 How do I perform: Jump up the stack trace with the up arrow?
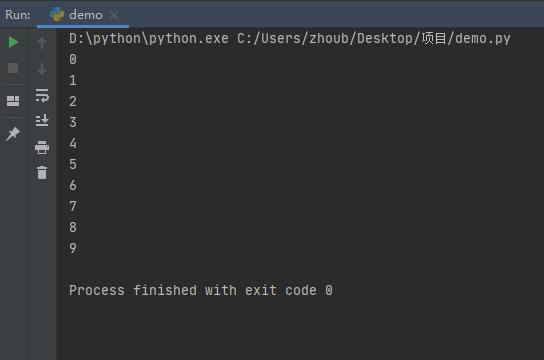click(42, 43)
